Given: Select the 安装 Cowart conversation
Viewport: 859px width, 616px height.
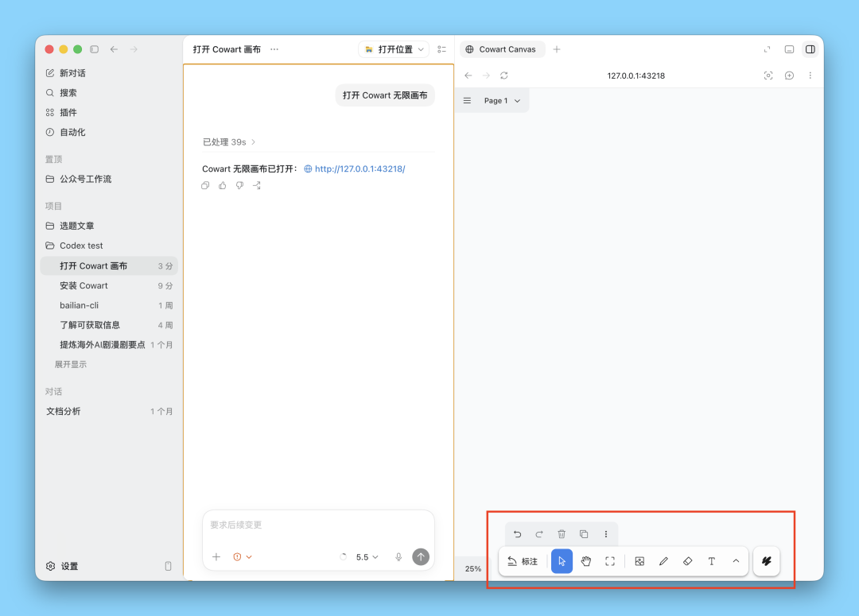Looking at the screenshot, I should (x=109, y=285).
